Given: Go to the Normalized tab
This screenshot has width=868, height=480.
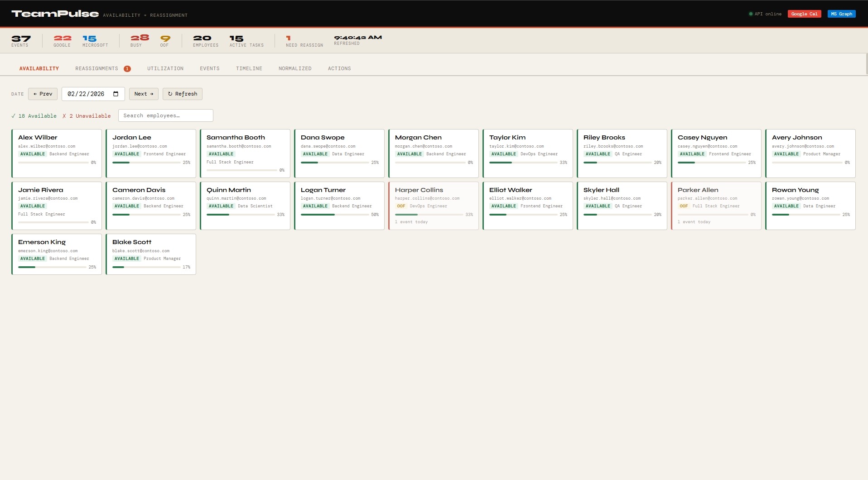Looking at the screenshot, I should click(295, 68).
